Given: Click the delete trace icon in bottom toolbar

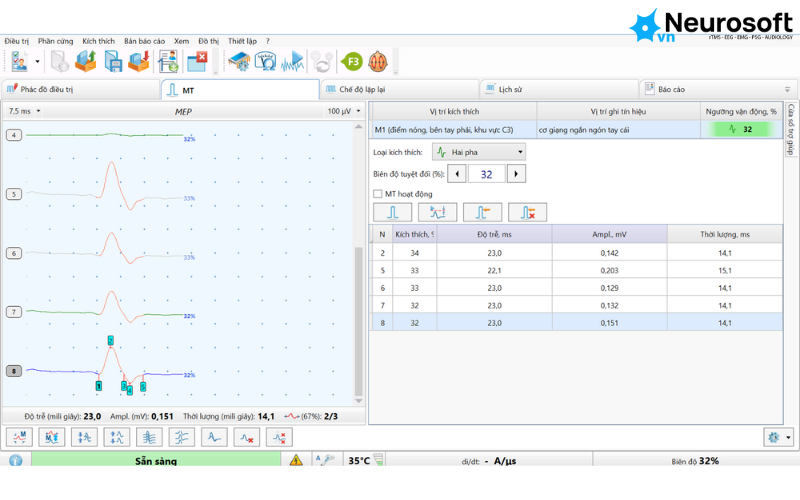Looking at the screenshot, I should [247, 437].
